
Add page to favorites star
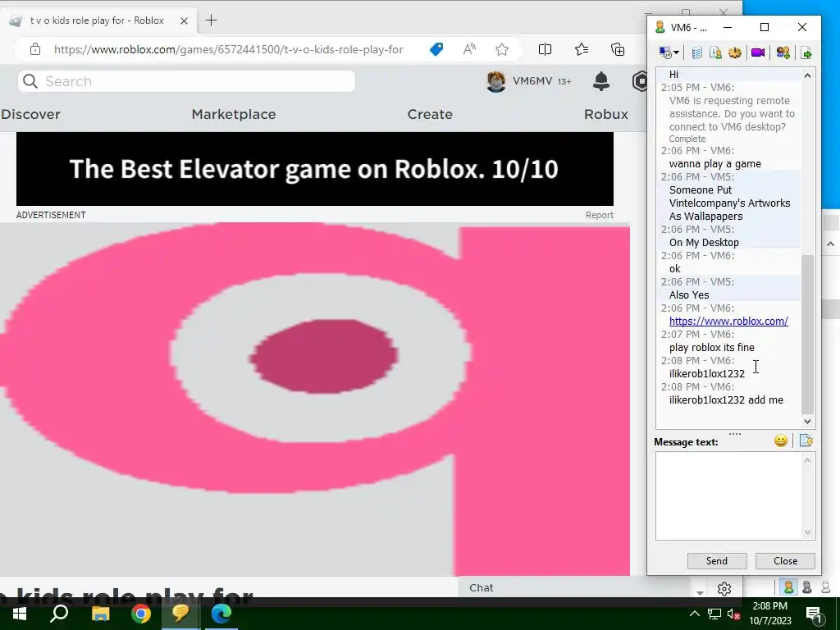502,50
